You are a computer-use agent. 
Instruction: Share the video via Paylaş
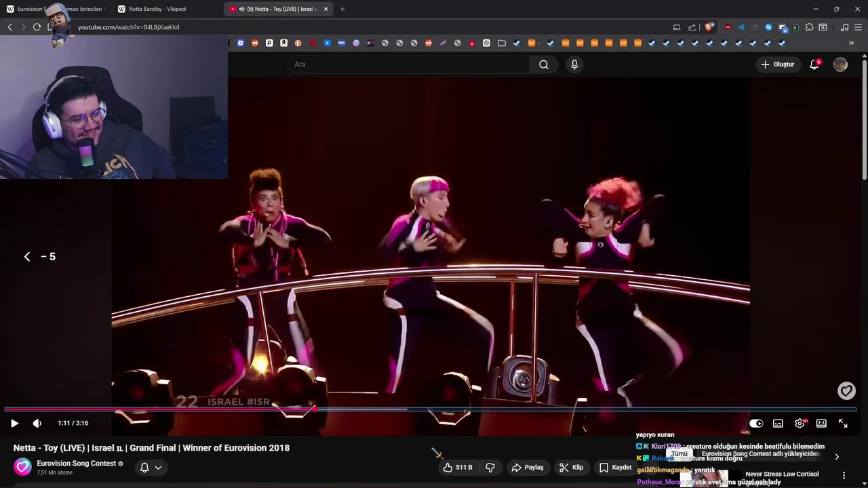[x=528, y=468]
